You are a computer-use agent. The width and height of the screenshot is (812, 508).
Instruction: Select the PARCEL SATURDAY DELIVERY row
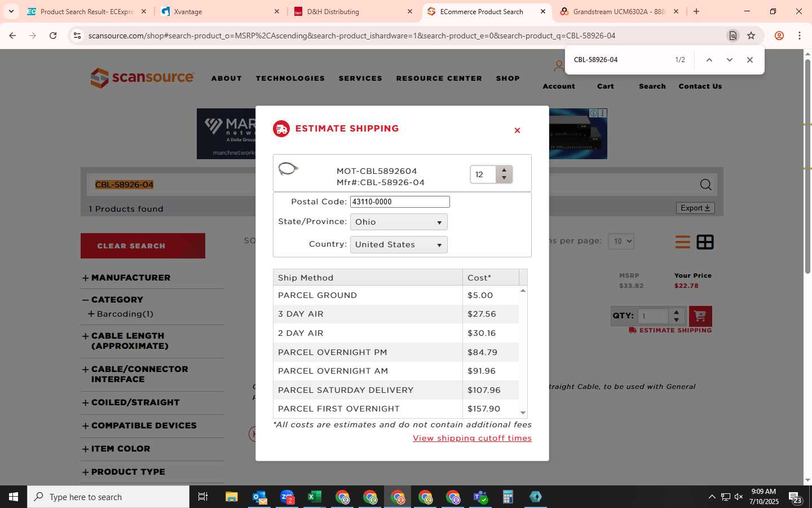396,390
